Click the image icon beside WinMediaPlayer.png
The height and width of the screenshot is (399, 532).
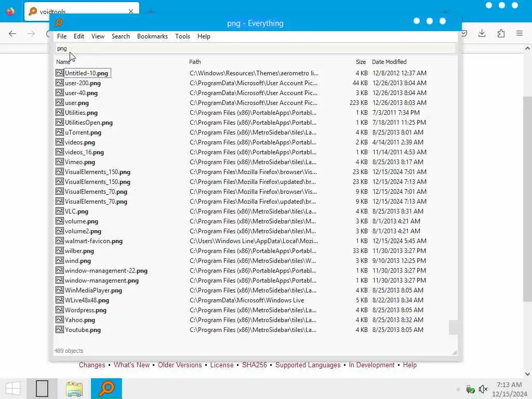tap(60, 290)
